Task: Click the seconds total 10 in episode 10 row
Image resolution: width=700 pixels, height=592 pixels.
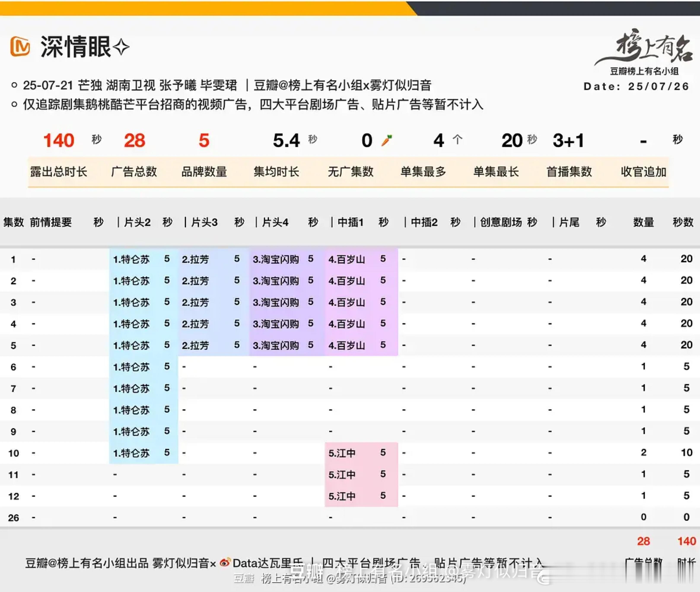Action: [x=687, y=452]
